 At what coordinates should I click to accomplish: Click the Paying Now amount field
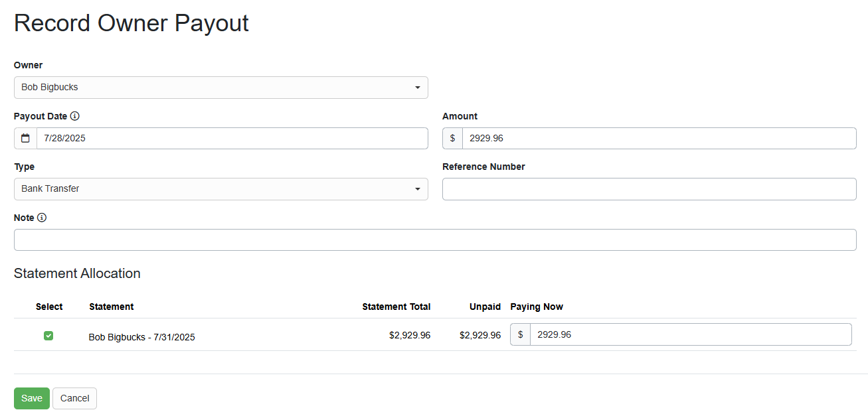click(x=691, y=334)
